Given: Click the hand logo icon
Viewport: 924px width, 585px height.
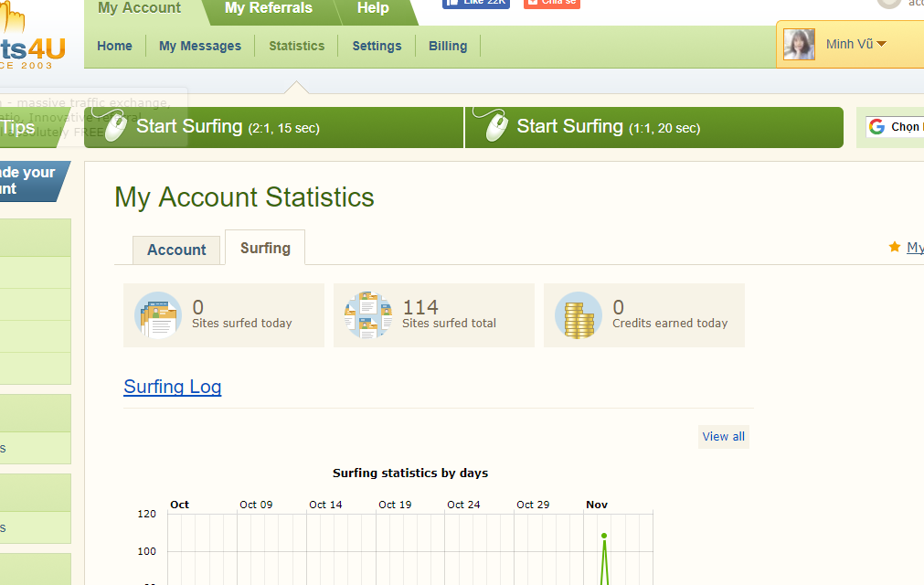Looking at the screenshot, I should [x=13, y=16].
